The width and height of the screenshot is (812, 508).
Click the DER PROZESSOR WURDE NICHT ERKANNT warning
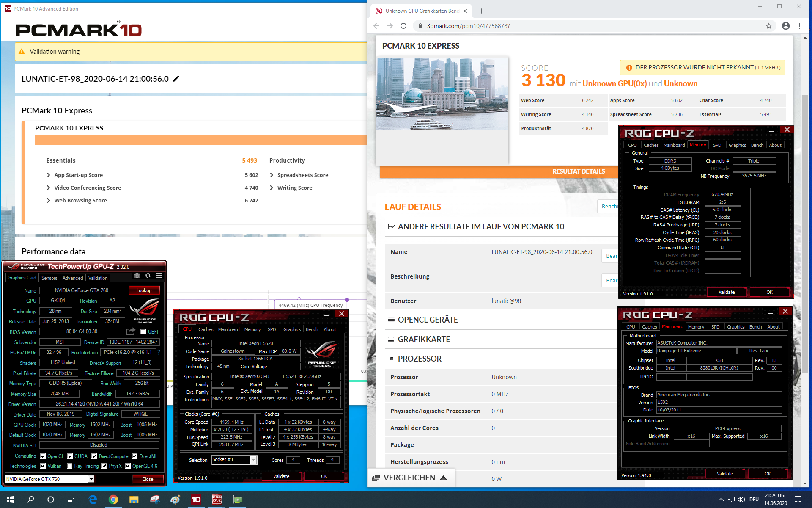pyautogui.click(x=702, y=67)
